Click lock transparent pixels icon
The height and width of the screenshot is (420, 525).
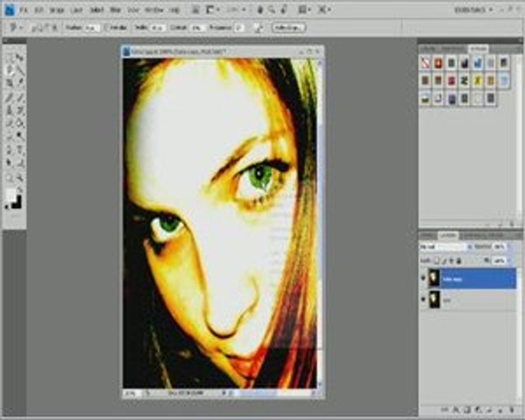pyautogui.click(x=437, y=260)
